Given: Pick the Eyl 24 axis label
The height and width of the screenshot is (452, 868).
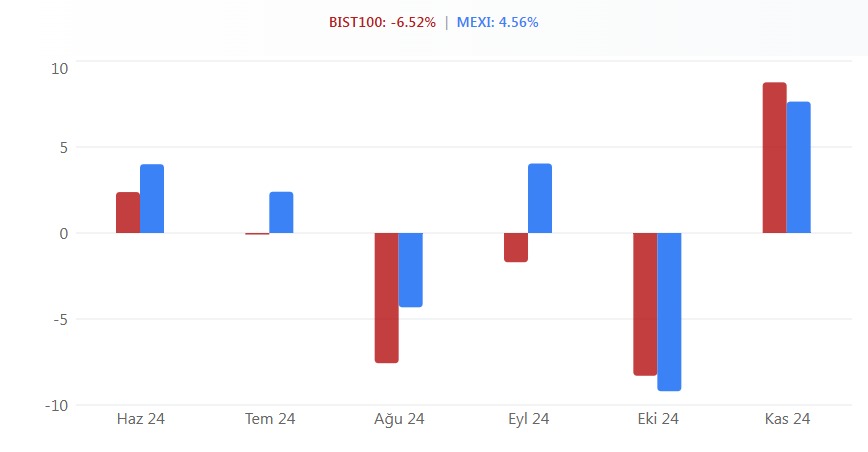Looking at the screenshot, I should pyautogui.click(x=528, y=419).
